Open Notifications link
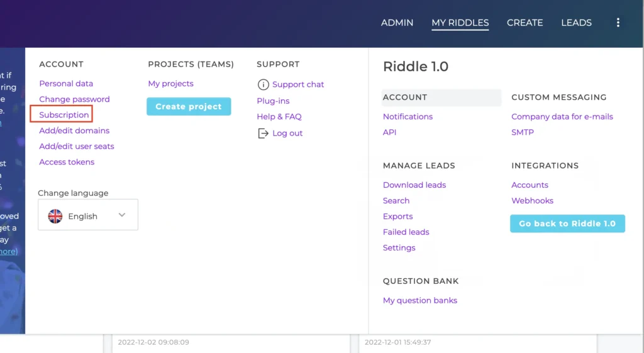Viewport: 644px width, 353px height. (408, 117)
